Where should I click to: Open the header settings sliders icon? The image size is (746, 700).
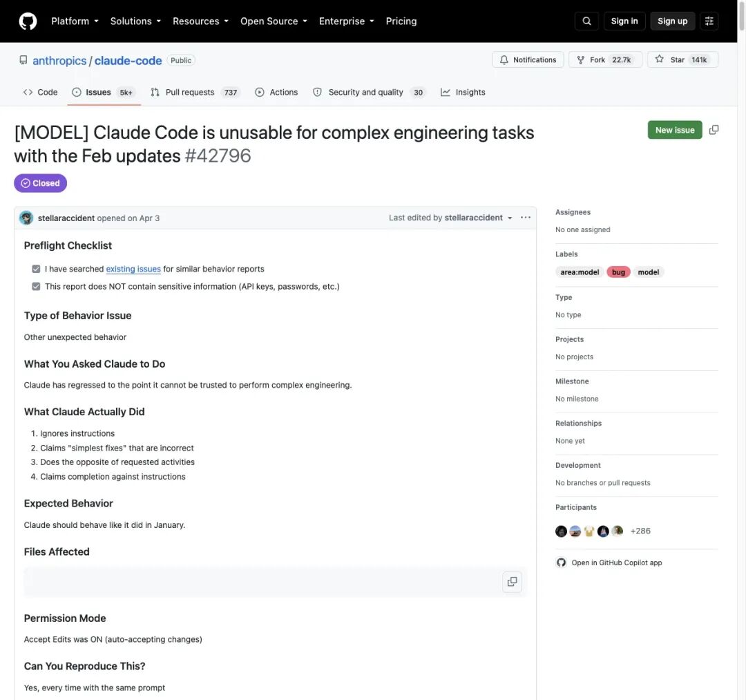tap(709, 21)
